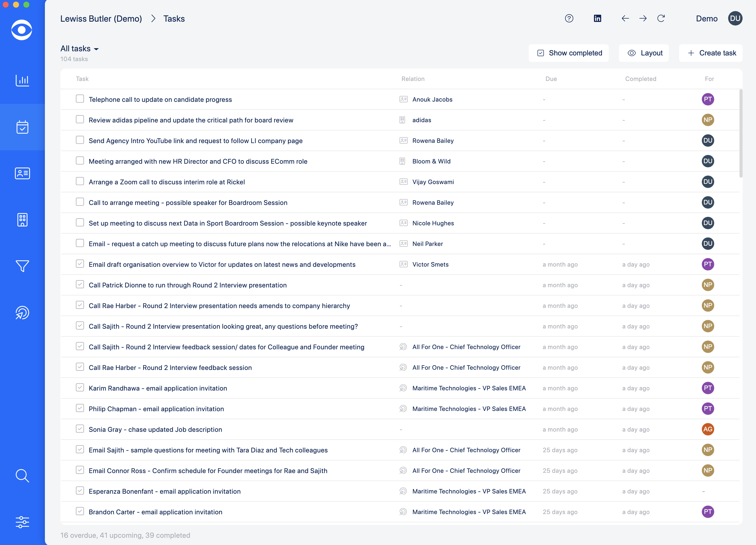Image resolution: width=756 pixels, height=545 pixels.
Task: Click the Due column header
Action: click(551, 79)
